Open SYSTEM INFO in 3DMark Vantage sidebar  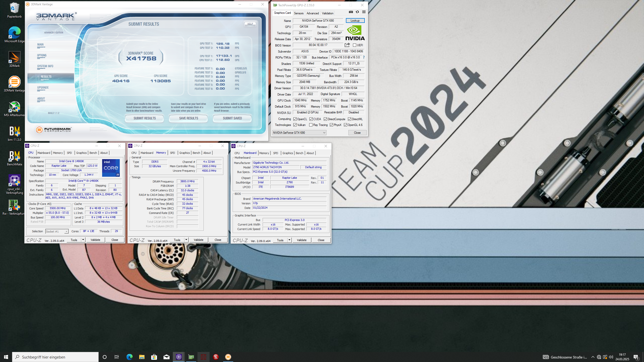tap(45, 66)
